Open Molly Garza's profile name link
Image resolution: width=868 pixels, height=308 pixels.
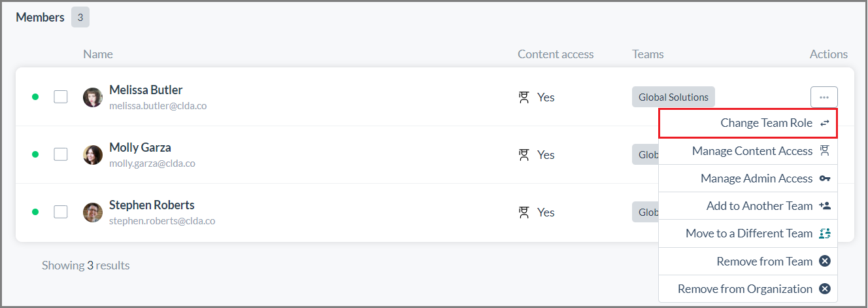click(x=140, y=147)
